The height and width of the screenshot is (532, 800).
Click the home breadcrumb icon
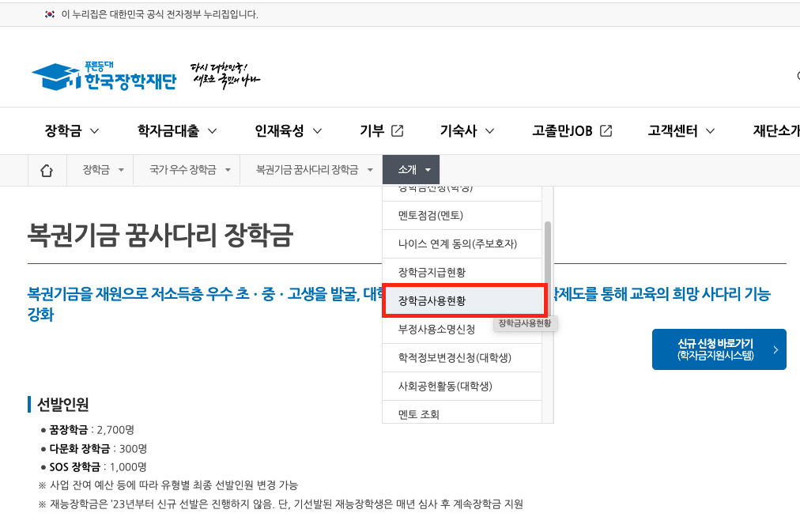tap(47, 169)
